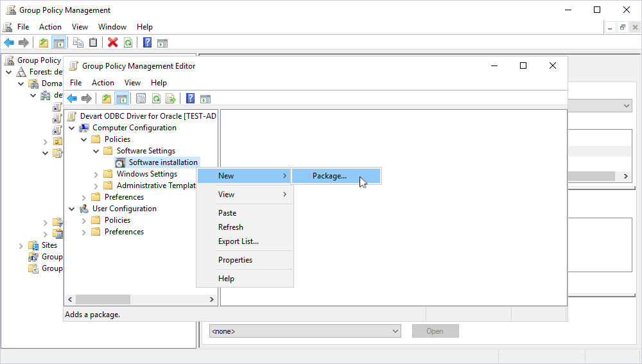Open File menu in Editor window
The height and width of the screenshot is (364, 642).
click(76, 83)
